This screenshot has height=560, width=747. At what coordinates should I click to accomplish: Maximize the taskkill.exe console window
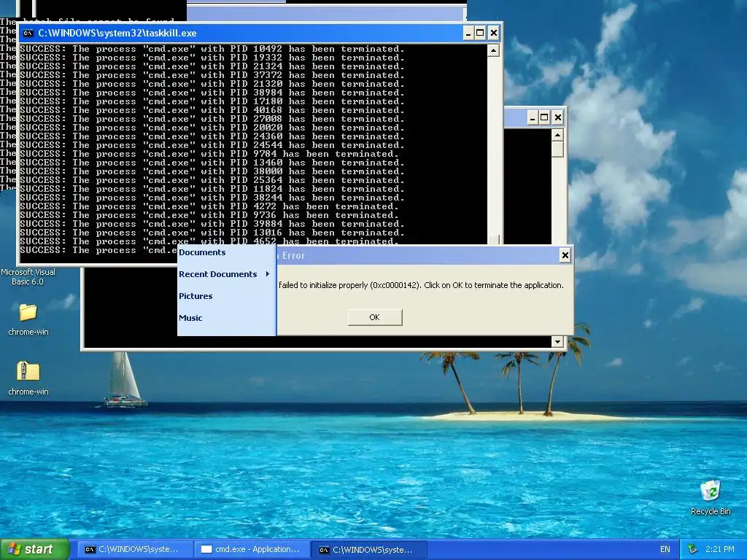point(480,33)
